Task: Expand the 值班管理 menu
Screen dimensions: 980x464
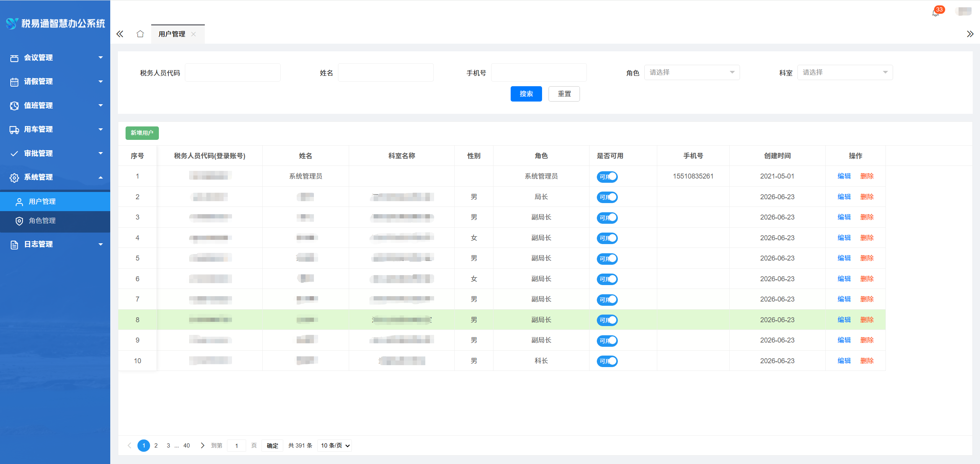Action: [55, 105]
